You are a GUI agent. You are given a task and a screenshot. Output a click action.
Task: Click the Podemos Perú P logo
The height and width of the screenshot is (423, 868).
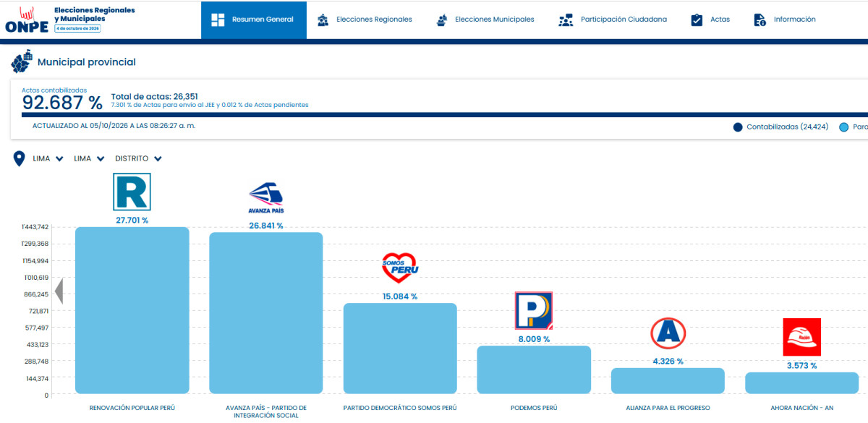pyautogui.click(x=534, y=311)
